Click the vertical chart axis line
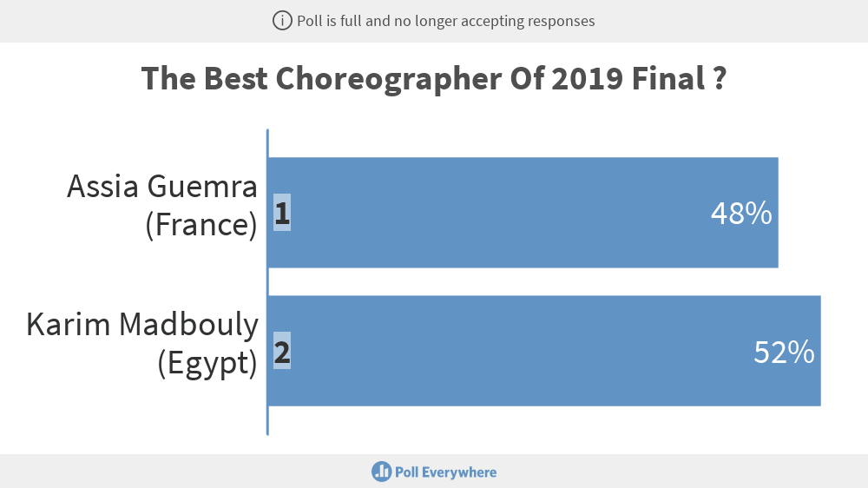Screen dimensions: 868x488 point(268,282)
